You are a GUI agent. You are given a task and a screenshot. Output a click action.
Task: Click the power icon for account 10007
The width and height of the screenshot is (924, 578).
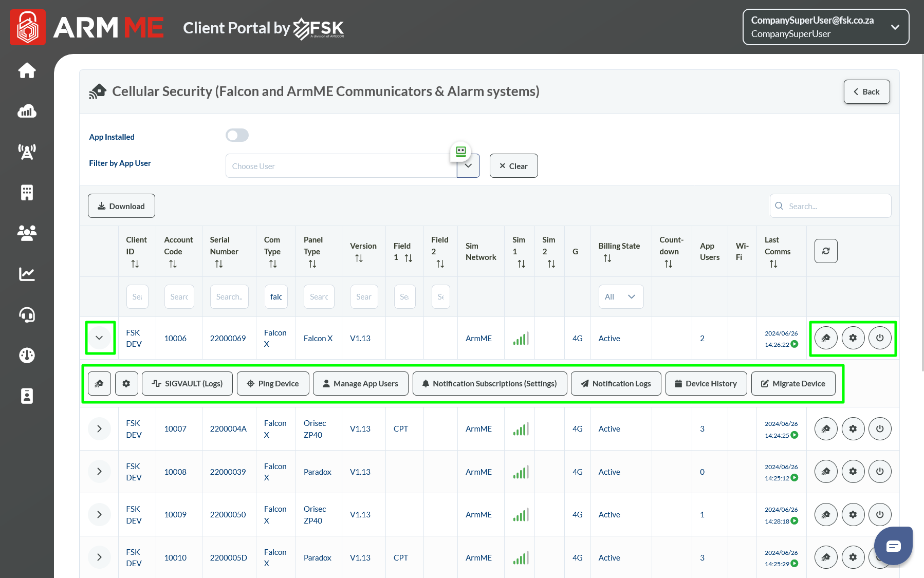coord(879,429)
